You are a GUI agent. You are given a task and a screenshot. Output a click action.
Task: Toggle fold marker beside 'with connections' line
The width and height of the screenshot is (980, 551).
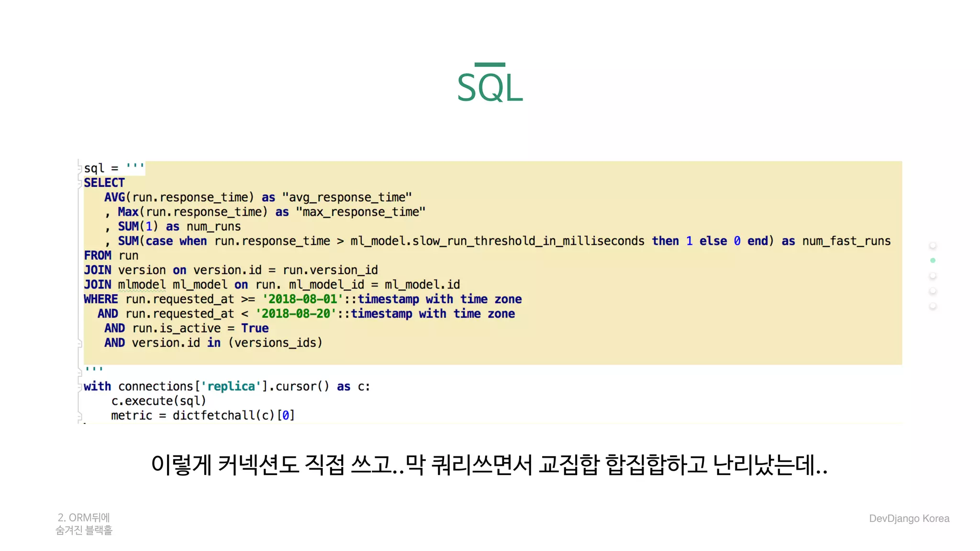click(80, 386)
